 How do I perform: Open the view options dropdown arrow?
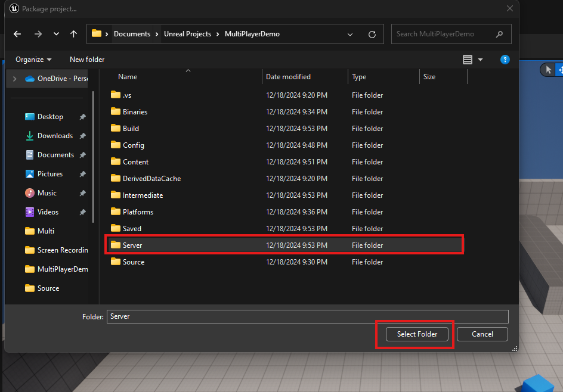(x=481, y=60)
